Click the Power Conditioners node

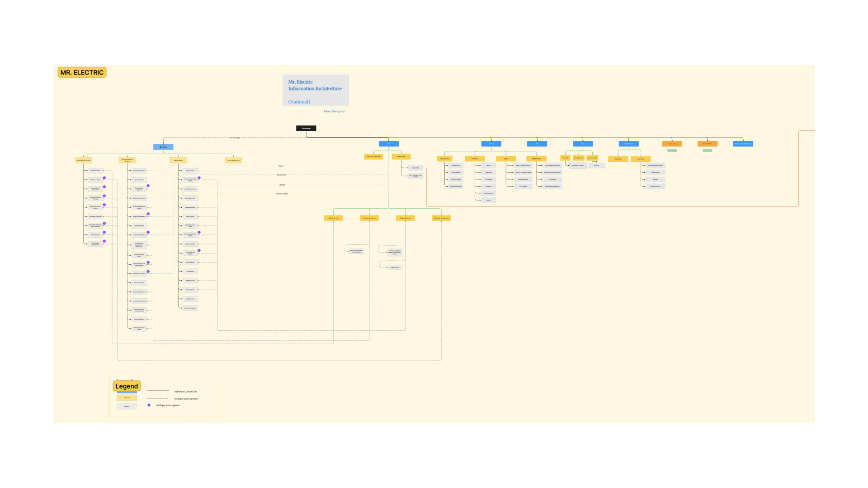(139, 319)
